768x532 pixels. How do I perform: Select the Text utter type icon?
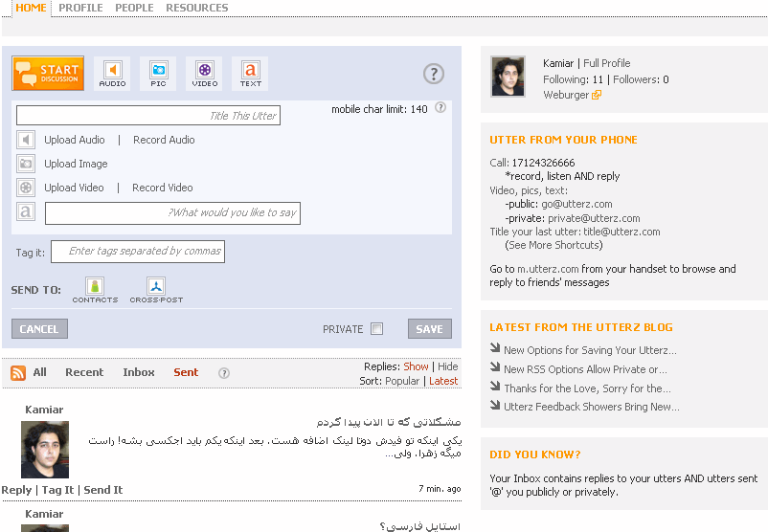click(x=250, y=74)
